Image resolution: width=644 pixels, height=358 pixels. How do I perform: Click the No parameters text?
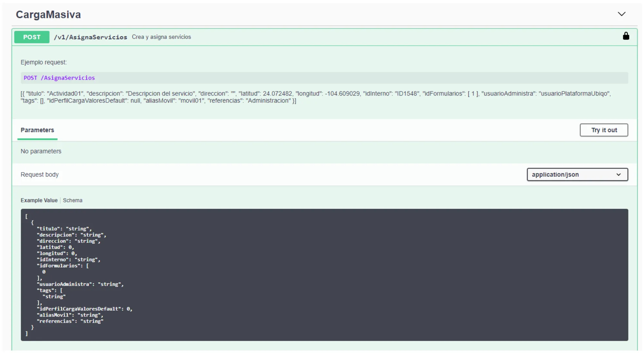(41, 151)
